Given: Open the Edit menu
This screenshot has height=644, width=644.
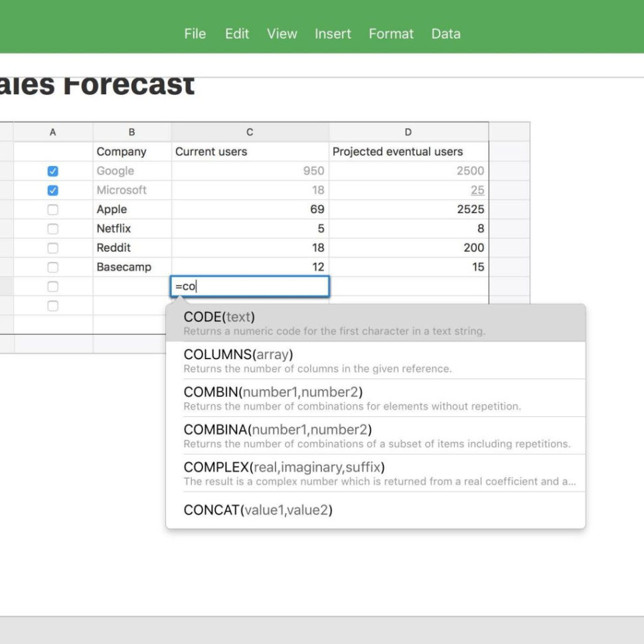Looking at the screenshot, I should click(236, 33).
